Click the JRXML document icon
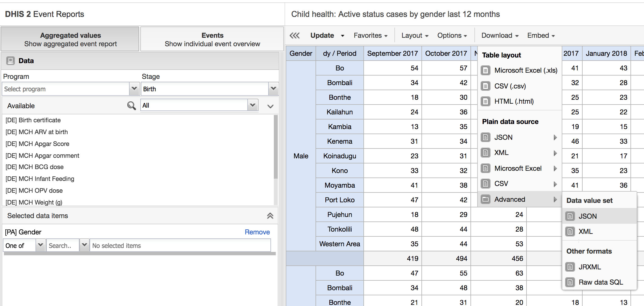 click(570, 267)
